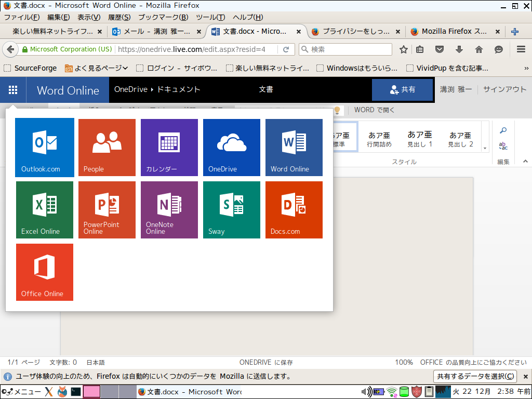Click the Replace ab-ac icon

pyautogui.click(x=503, y=146)
